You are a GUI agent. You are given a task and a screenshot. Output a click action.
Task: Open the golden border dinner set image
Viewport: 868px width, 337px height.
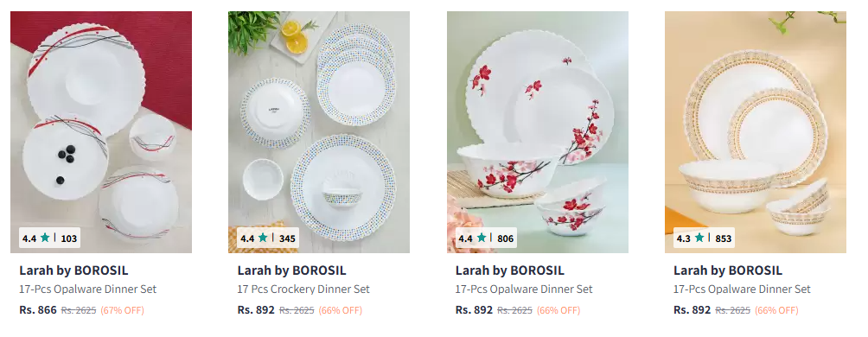[755, 132]
